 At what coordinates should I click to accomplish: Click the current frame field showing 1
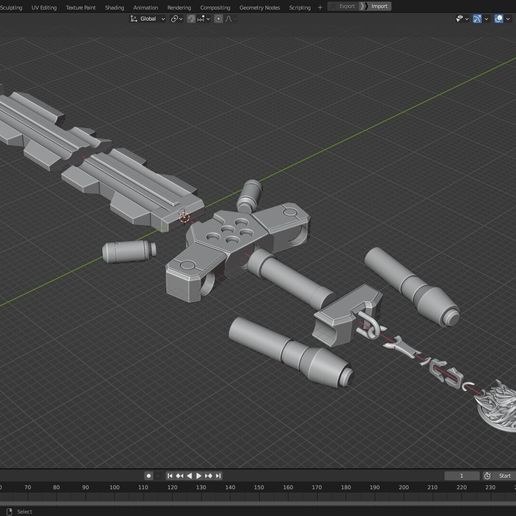[462, 476]
